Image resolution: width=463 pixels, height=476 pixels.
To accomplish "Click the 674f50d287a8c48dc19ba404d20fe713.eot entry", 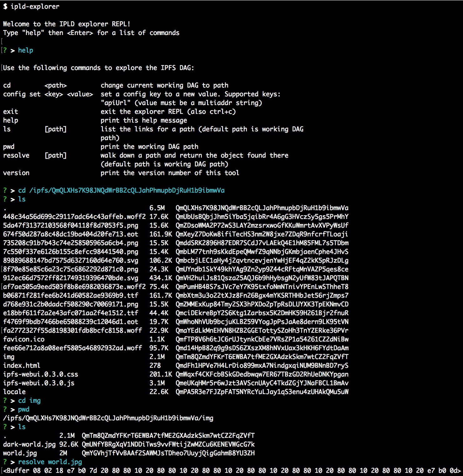I will (x=71, y=234).
